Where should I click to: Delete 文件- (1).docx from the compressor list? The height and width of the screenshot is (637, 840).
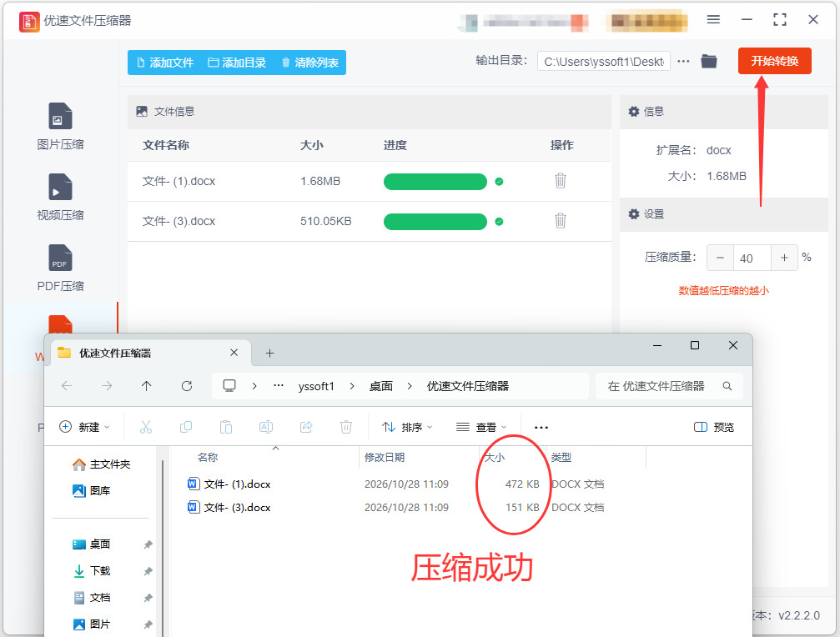561,181
